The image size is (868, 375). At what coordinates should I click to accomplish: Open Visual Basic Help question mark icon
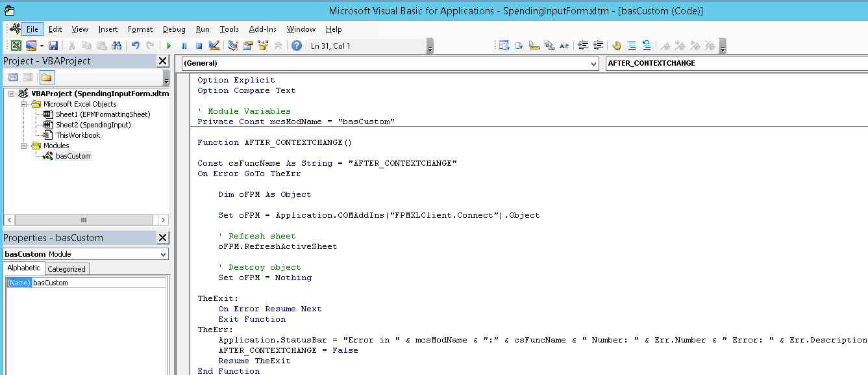(297, 45)
